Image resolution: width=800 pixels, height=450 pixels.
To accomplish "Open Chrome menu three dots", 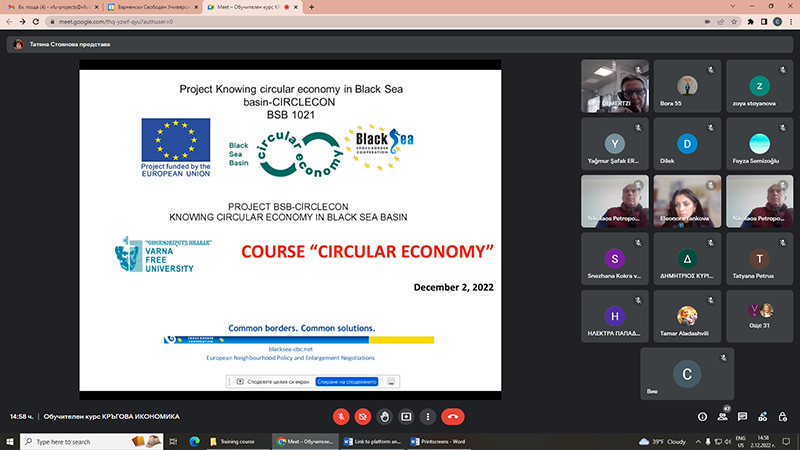I will point(791,22).
